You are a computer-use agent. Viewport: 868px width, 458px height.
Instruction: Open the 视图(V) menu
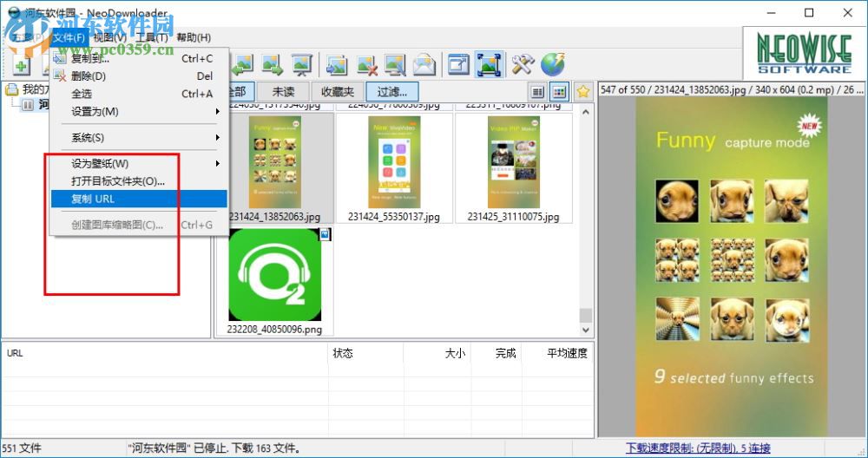point(109,37)
